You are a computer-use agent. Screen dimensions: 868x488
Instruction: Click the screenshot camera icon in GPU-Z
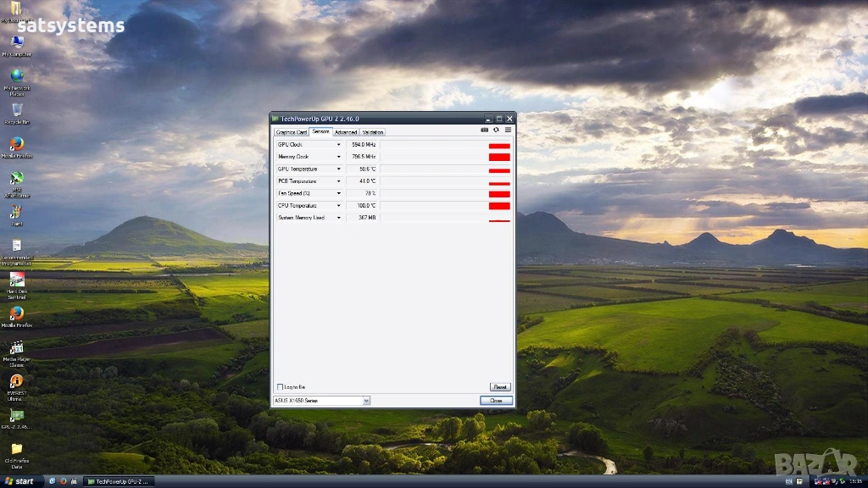485,130
